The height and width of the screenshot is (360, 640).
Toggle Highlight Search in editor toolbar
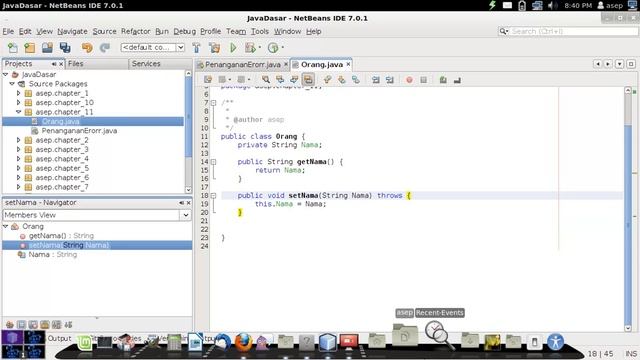tap(308, 80)
